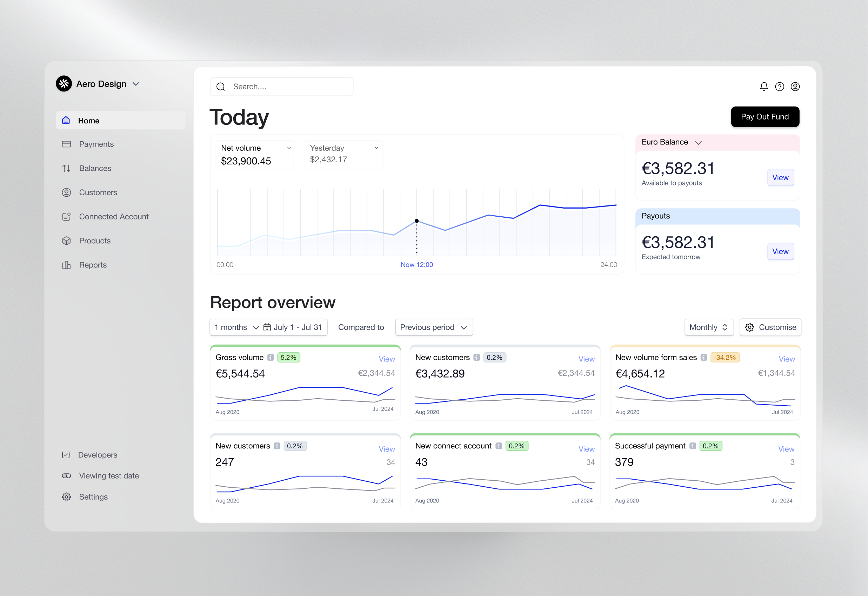Click the Pay Out Fund button
Viewport: 868px width, 596px height.
[765, 116]
